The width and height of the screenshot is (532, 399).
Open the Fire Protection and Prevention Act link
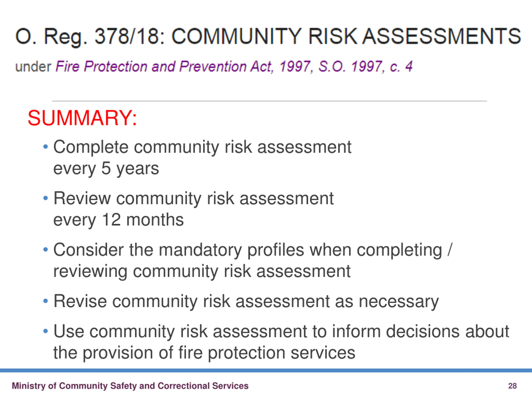(x=234, y=67)
